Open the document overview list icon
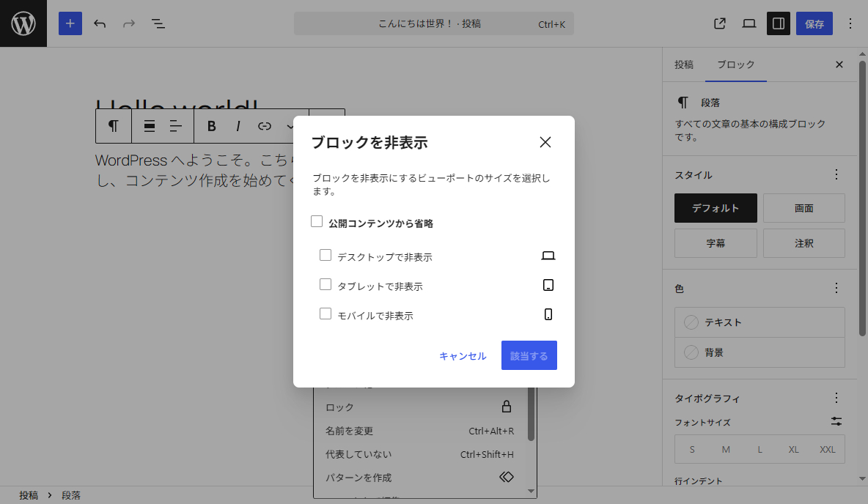 pyautogui.click(x=158, y=23)
